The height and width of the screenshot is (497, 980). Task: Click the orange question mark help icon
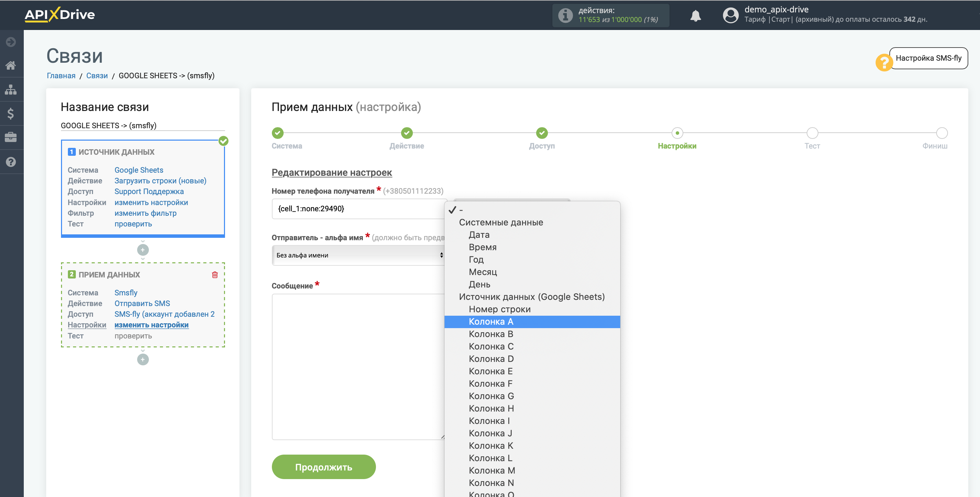coord(884,62)
